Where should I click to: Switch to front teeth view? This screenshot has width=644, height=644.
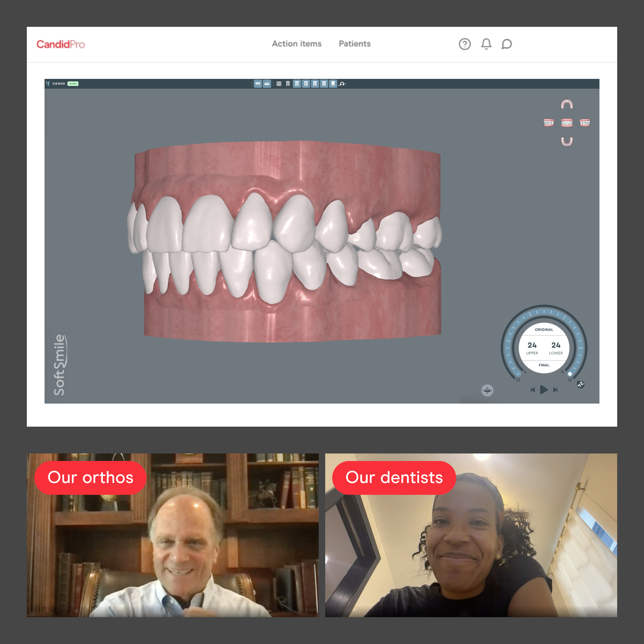point(567,123)
